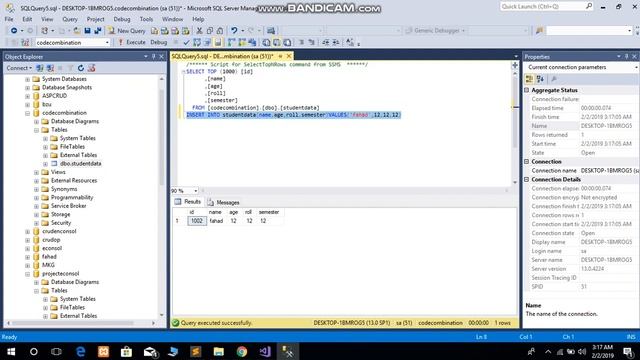Click Properties Alphabetical sort icon
Viewport: 640px width, 360px height.
click(x=540, y=79)
